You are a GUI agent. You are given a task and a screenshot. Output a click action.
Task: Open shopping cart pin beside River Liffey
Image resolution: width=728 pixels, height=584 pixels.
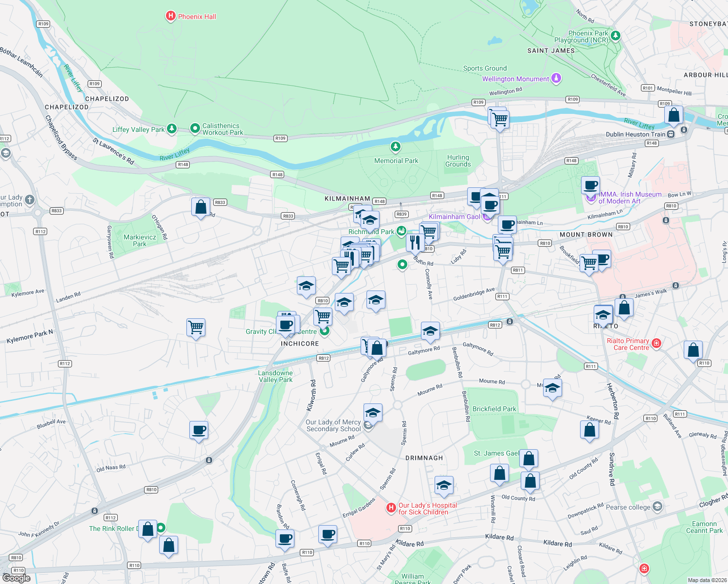(x=500, y=120)
